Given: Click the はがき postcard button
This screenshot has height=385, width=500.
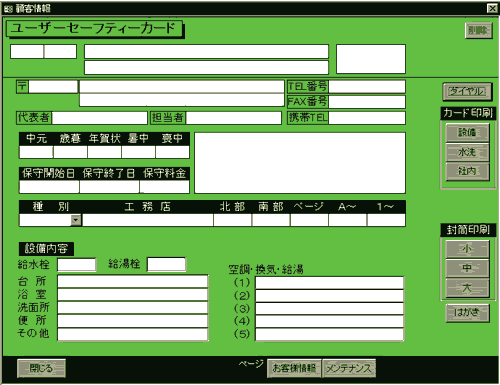Looking at the screenshot, I should 467,313.
